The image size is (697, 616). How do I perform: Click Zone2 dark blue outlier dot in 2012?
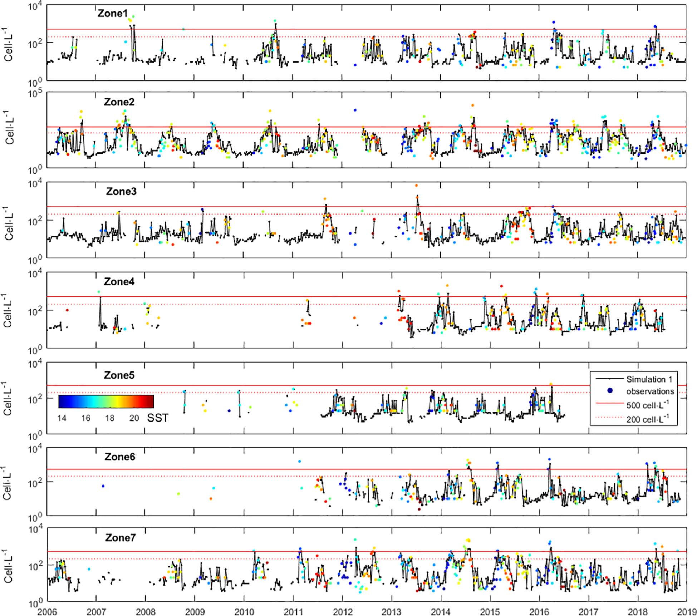tap(355, 110)
